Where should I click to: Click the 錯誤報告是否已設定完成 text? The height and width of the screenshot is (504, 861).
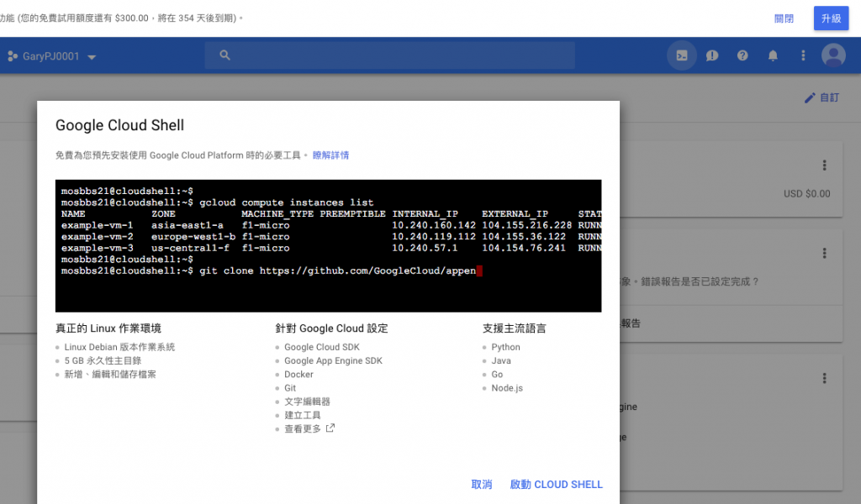(x=699, y=281)
